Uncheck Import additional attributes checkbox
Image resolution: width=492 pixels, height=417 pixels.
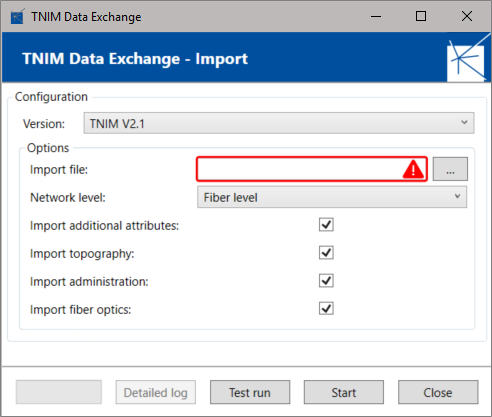click(326, 225)
